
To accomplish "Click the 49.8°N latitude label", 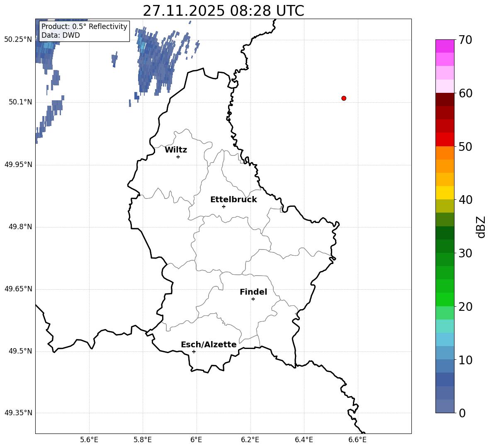I will click(x=20, y=227).
